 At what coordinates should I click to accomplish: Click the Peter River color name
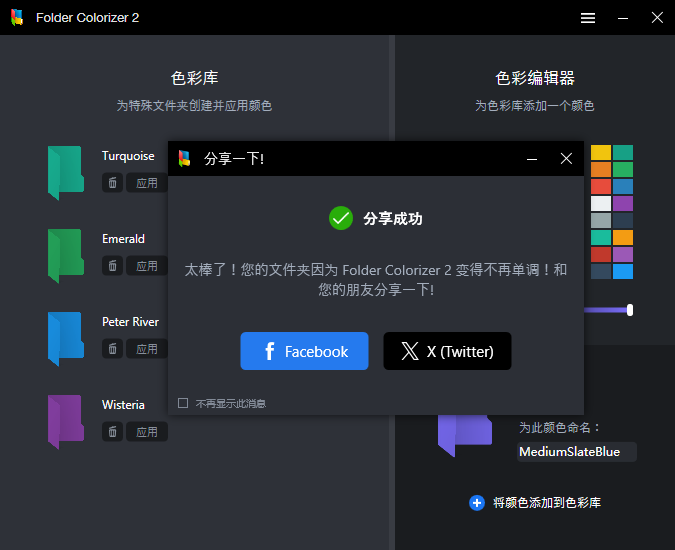pyautogui.click(x=130, y=322)
